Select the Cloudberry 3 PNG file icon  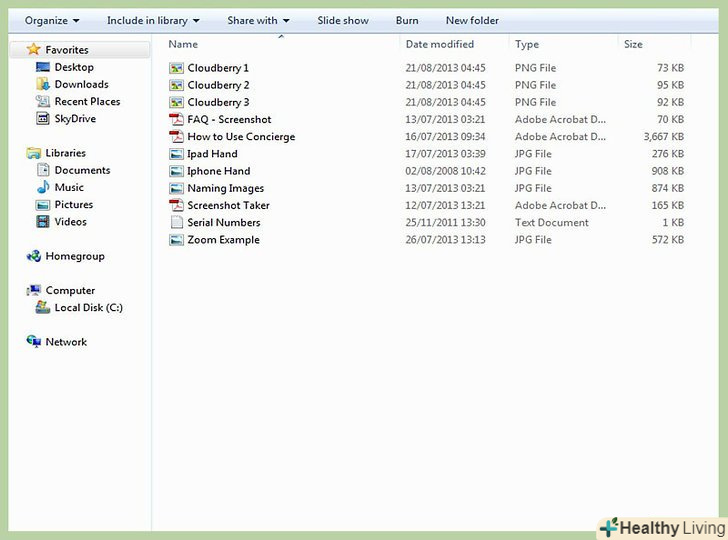click(x=176, y=102)
